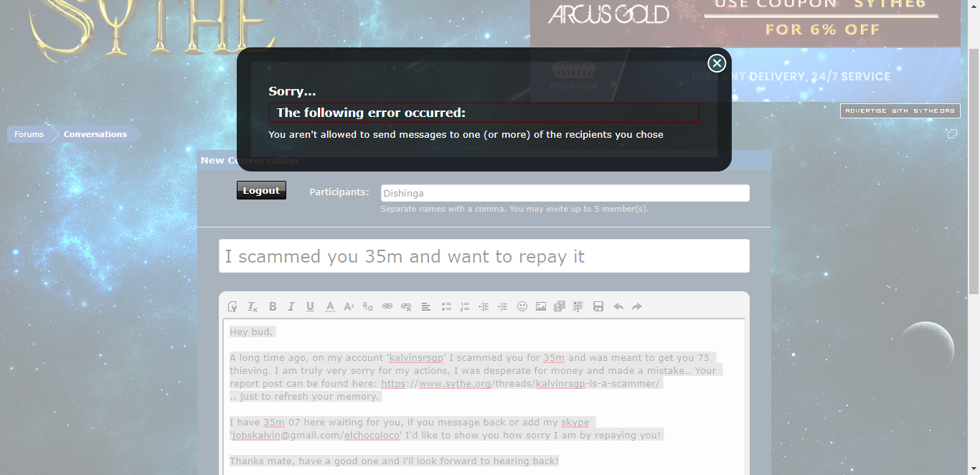The image size is (980, 475).
Task: Click the Advertise with Sythe.org link
Action: (x=900, y=111)
